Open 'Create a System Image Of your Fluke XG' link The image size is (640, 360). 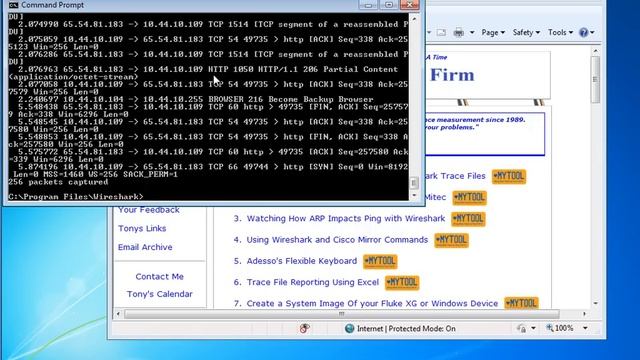click(x=372, y=303)
